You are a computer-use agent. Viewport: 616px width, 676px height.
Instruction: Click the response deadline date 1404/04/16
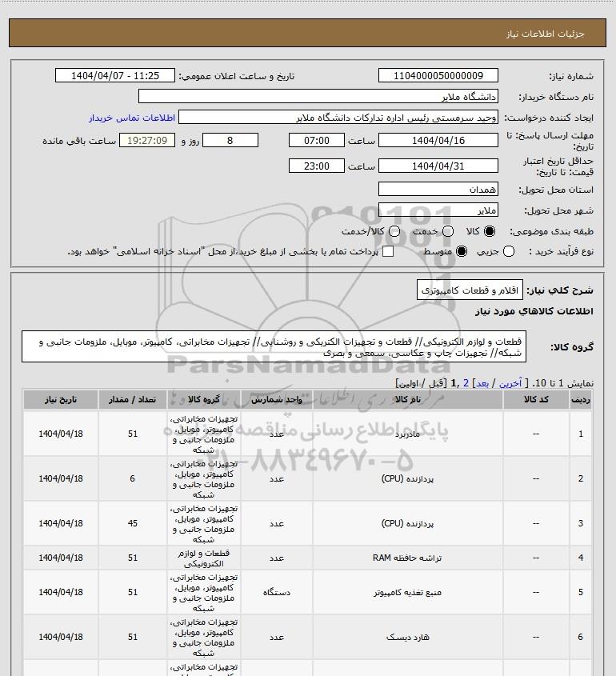438,140
